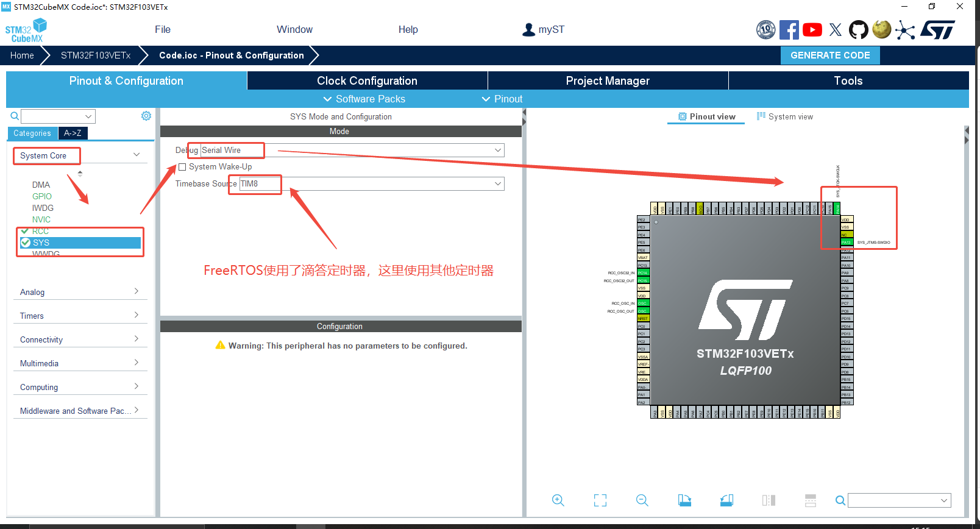Go to the Home breadcrumb
This screenshot has width=980, height=529.
[22, 55]
